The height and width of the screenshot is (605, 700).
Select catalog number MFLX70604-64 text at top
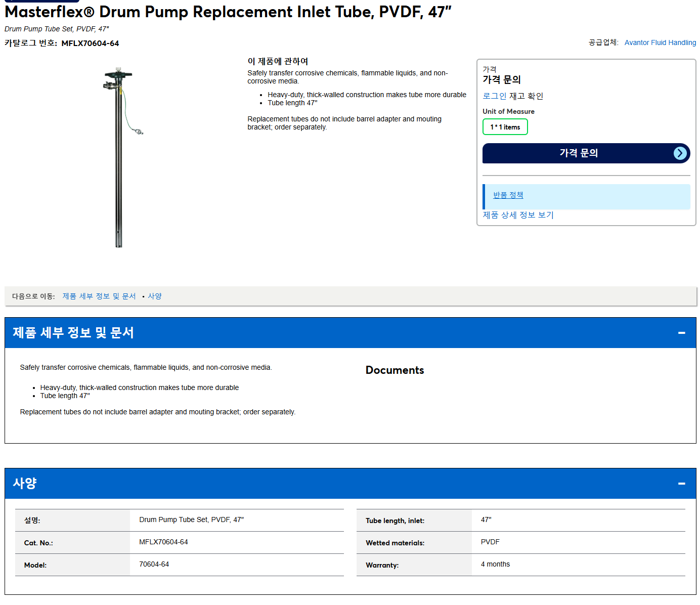(90, 44)
